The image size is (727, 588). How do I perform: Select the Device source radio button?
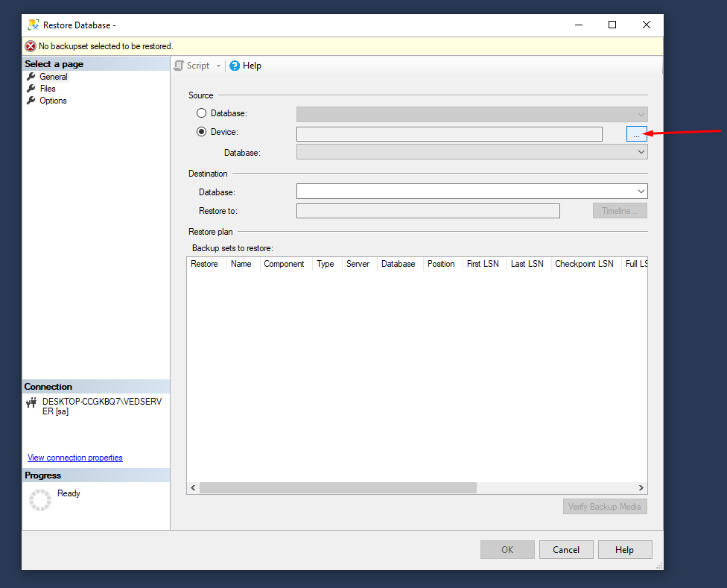[201, 132]
